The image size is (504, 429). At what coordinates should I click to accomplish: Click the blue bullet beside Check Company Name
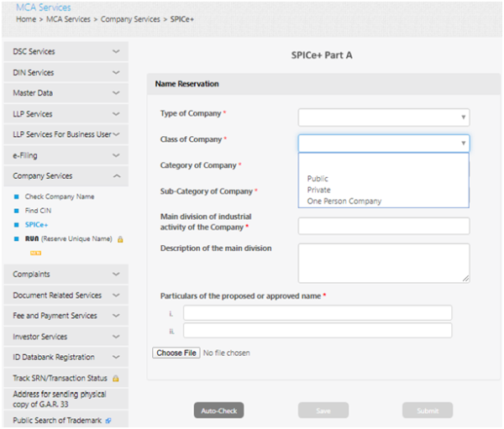point(16,196)
